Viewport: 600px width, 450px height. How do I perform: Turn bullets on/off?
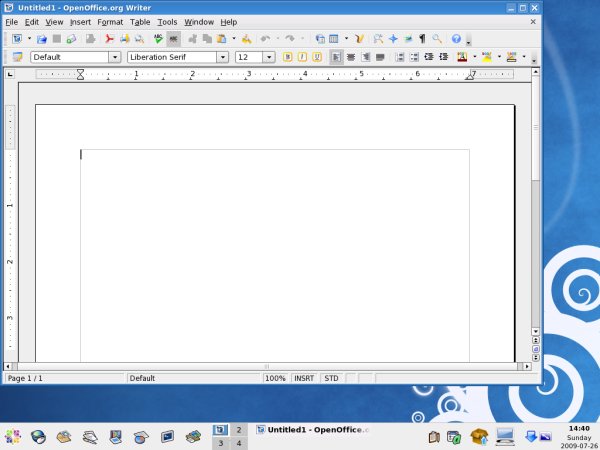[x=414, y=57]
